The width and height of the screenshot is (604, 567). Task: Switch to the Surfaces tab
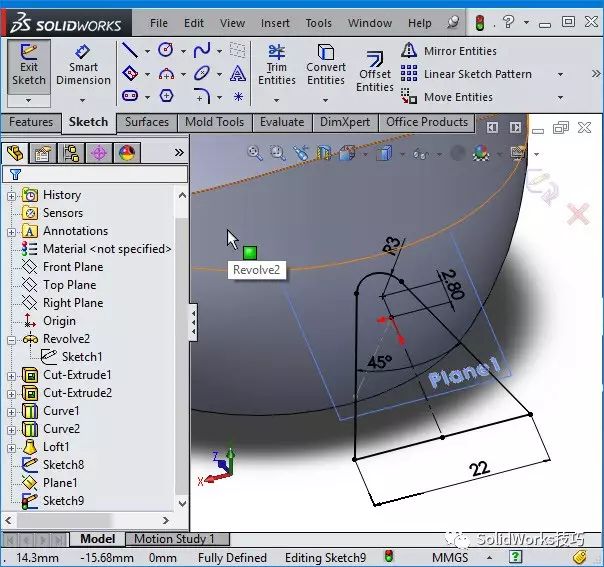pyautogui.click(x=147, y=122)
